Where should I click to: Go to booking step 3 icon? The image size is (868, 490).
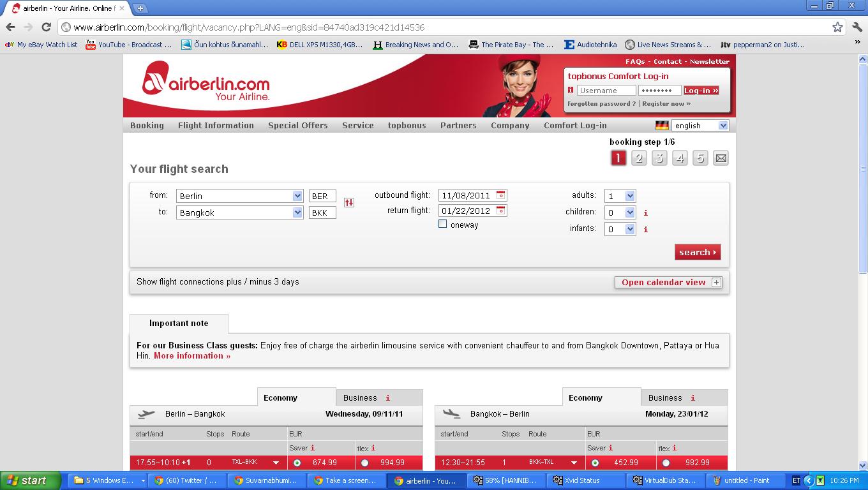pos(659,158)
